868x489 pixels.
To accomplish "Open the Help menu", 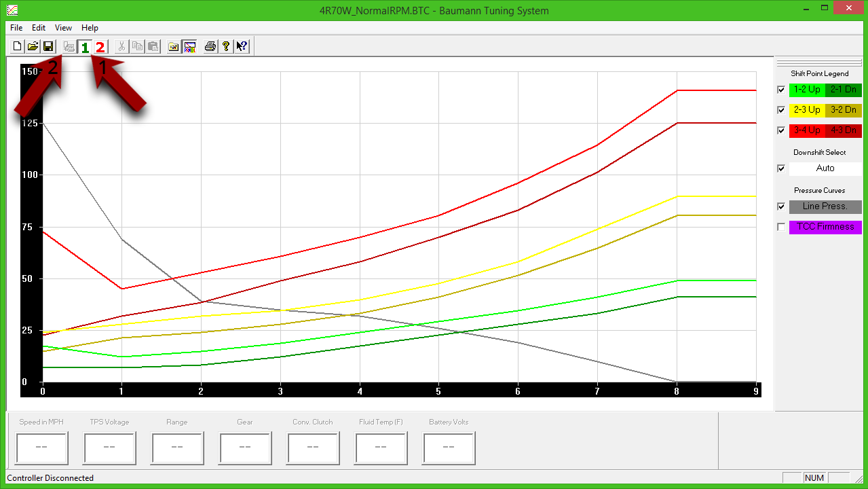I will click(90, 28).
